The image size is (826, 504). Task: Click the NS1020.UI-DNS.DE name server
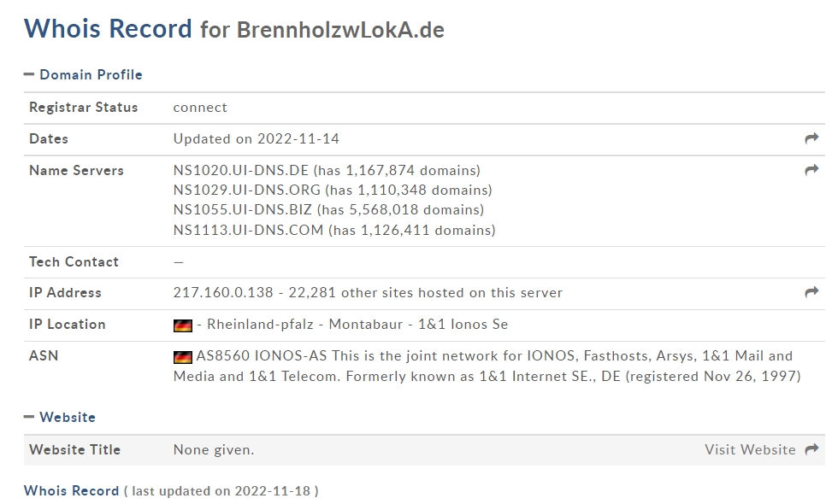241,171
